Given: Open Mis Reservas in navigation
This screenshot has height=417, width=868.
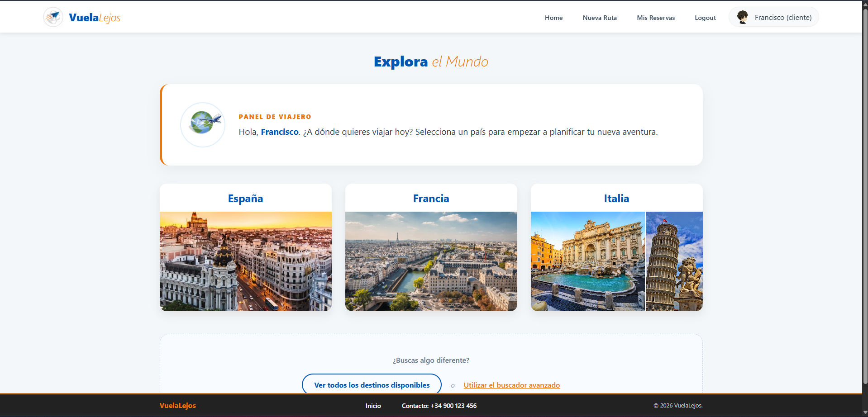Looking at the screenshot, I should [656, 18].
